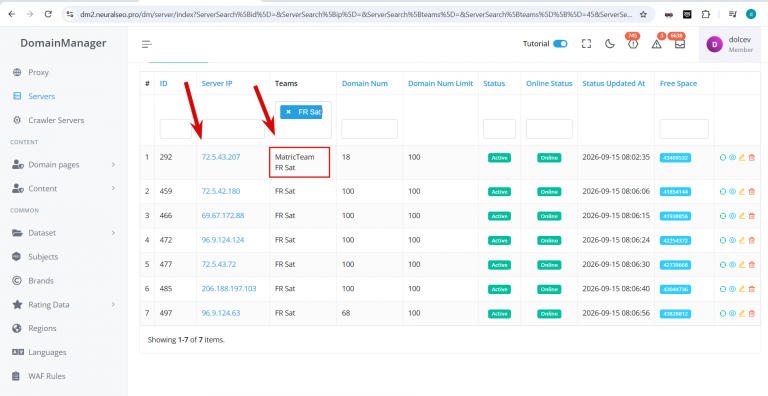Screen dimensions: 768x396
Task: Expand the Rating Data menu
Action: (64, 304)
